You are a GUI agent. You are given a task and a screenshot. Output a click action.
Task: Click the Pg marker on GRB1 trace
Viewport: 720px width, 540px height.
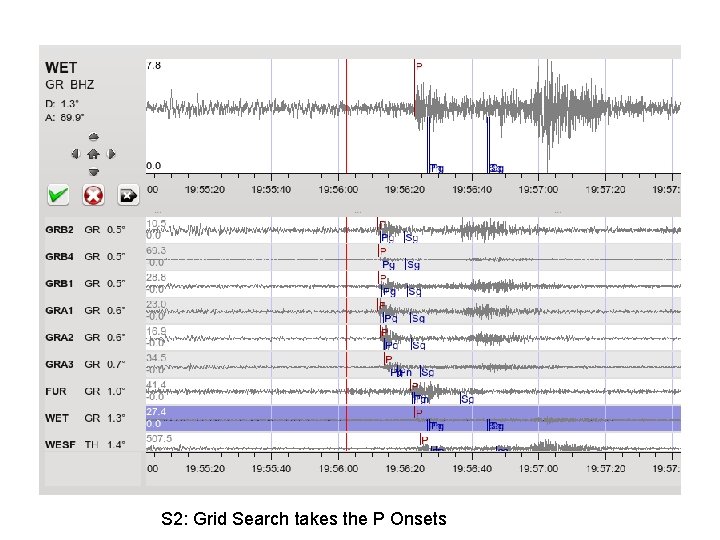click(x=388, y=292)
